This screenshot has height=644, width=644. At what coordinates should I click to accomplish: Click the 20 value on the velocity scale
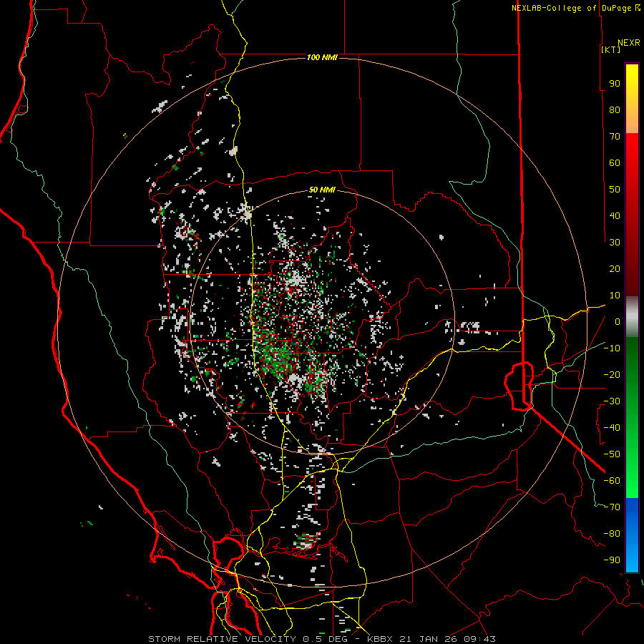pyautogui.click(x=615, y=268)
